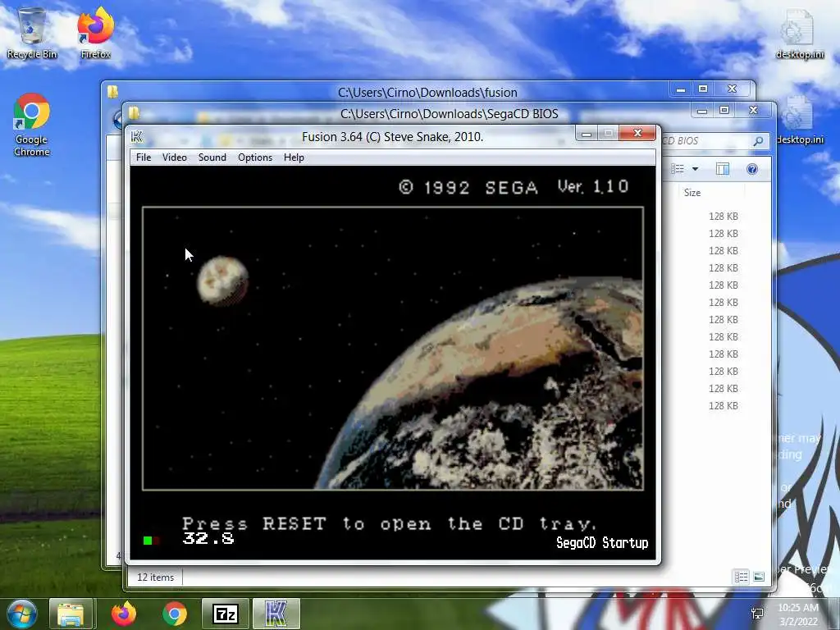Click the search icon in SegaCD BIOS window

[x=758, y=141]
